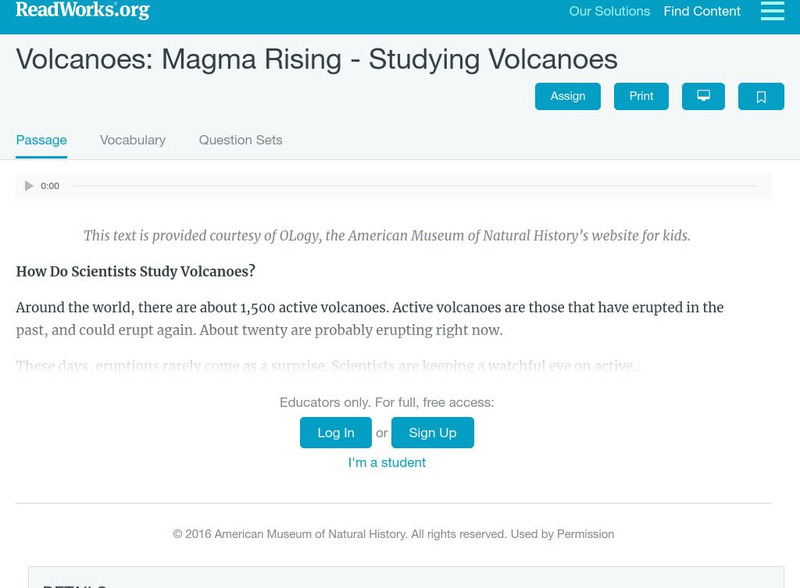Switch to the Question Sets tab

pos(240,140)
